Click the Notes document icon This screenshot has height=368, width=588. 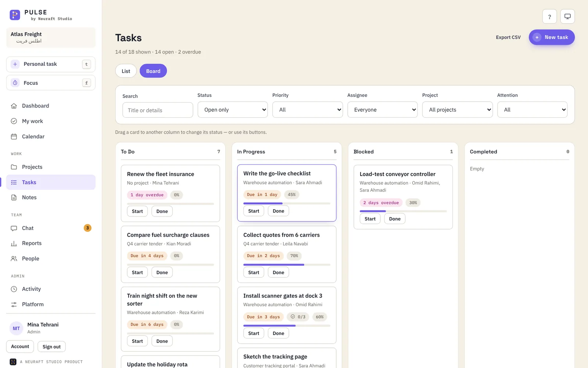click(14, 198)
